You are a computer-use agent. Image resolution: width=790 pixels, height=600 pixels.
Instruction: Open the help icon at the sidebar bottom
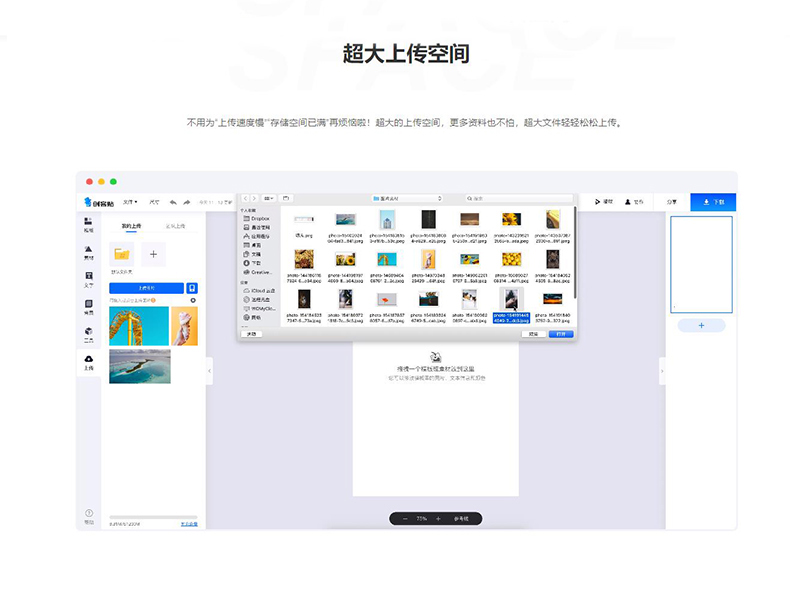tap(88, 514)
